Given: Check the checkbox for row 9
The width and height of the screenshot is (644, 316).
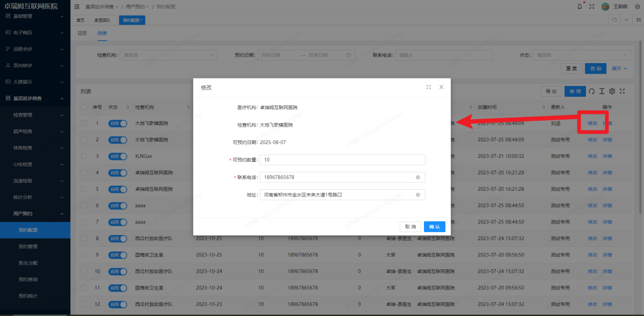Looking at the screenshot, I should (83, 254).
